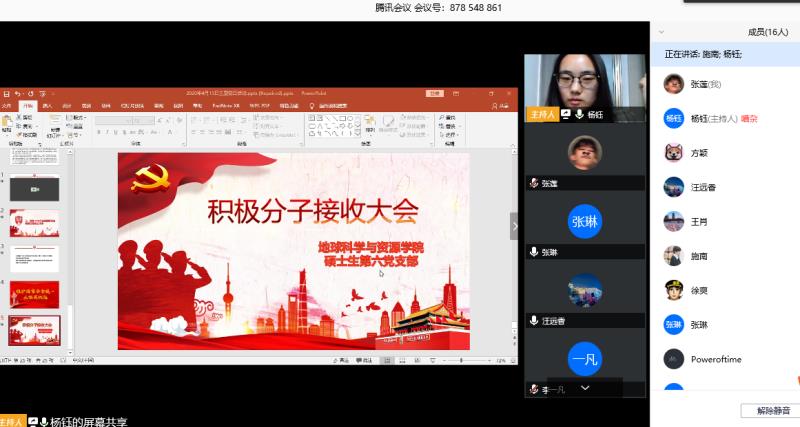Click the blue 一凡 avatar circle
Image resolution: width=800 pixels, height=427 pixels.
[585, 358]
